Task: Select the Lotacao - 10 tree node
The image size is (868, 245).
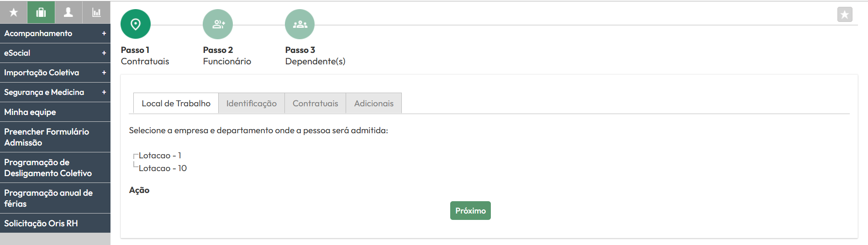Action: click(x=163, y=168)
